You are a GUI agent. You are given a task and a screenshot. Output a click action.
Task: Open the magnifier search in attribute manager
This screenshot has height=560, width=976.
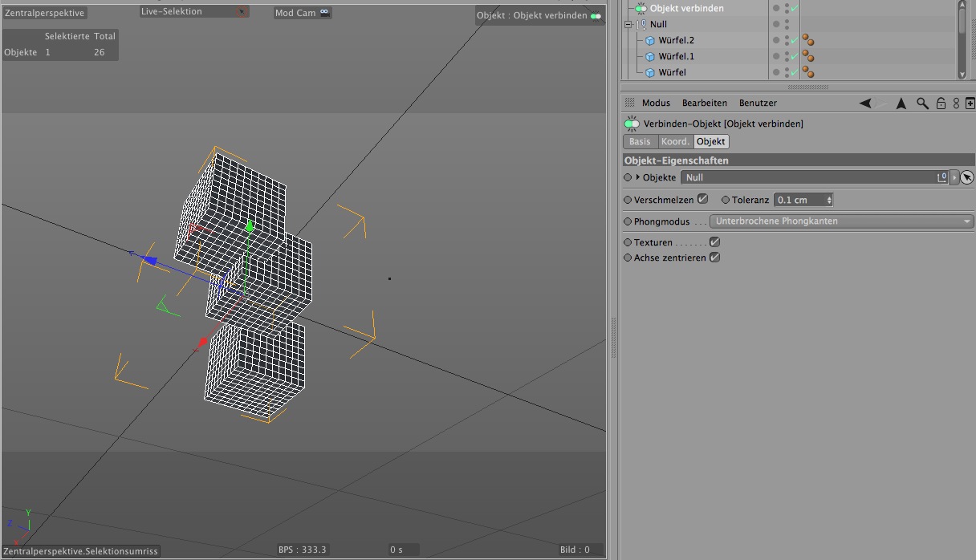[x=923, y=103]
